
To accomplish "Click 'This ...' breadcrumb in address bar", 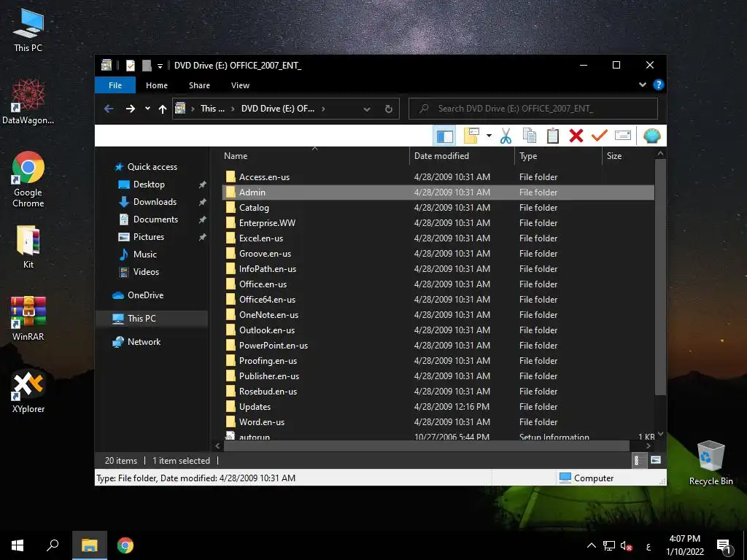I will tap(212, 109).
